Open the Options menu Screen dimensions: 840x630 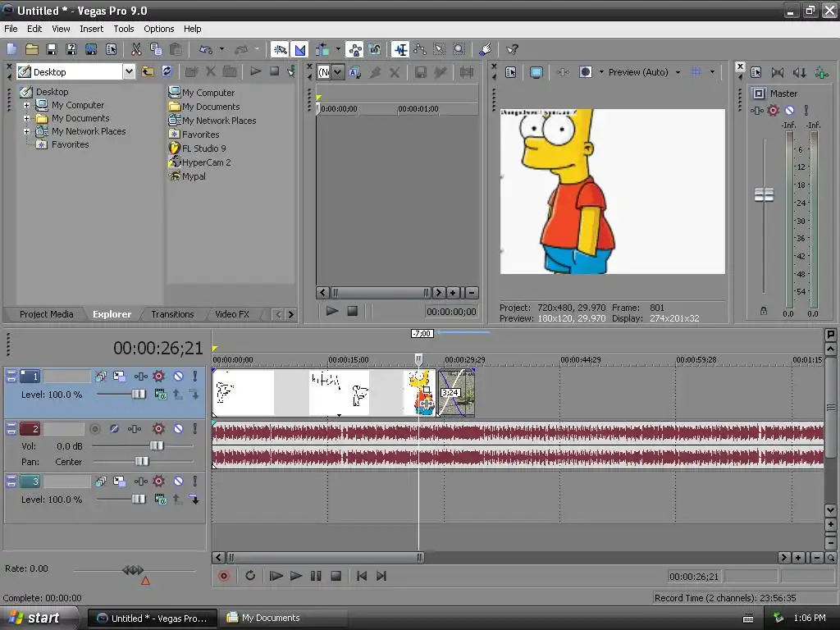coord(158,29)
